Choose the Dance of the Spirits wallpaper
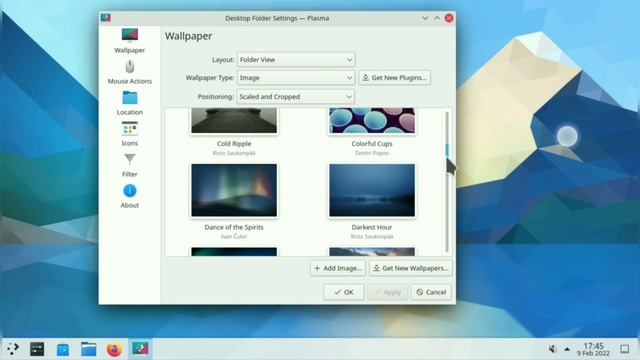 pos(234,190)
